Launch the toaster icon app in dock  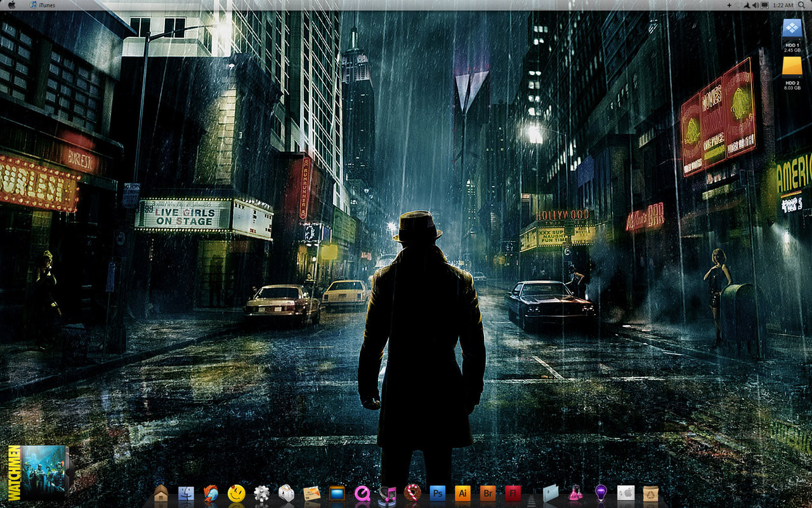click(x=286, y=493)
